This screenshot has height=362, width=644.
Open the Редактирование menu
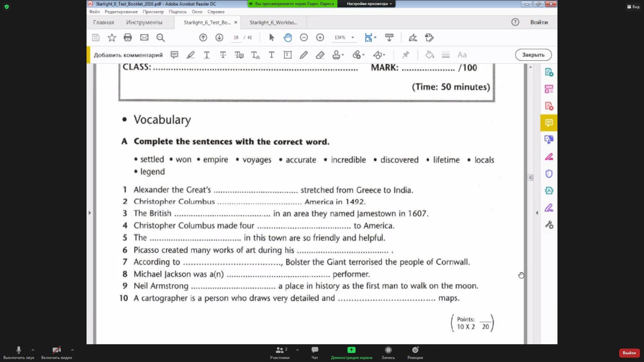pos(121,12)
